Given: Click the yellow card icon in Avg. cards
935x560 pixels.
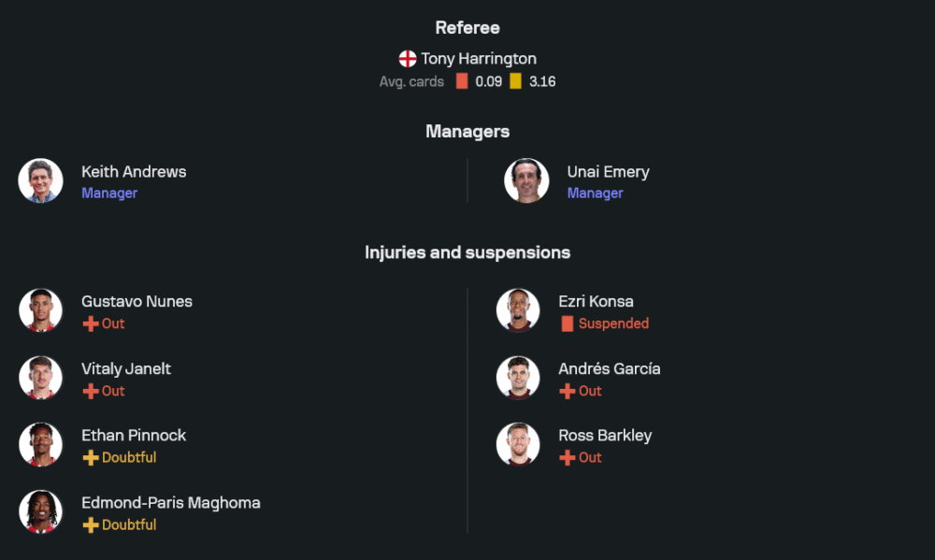Looking at the screenshot, I should 515,81.
